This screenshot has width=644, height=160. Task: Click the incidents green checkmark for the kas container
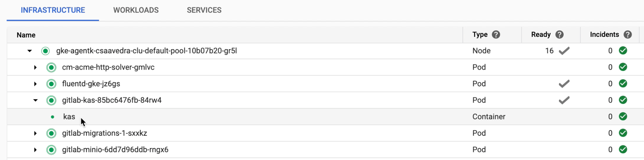(623, 117)
